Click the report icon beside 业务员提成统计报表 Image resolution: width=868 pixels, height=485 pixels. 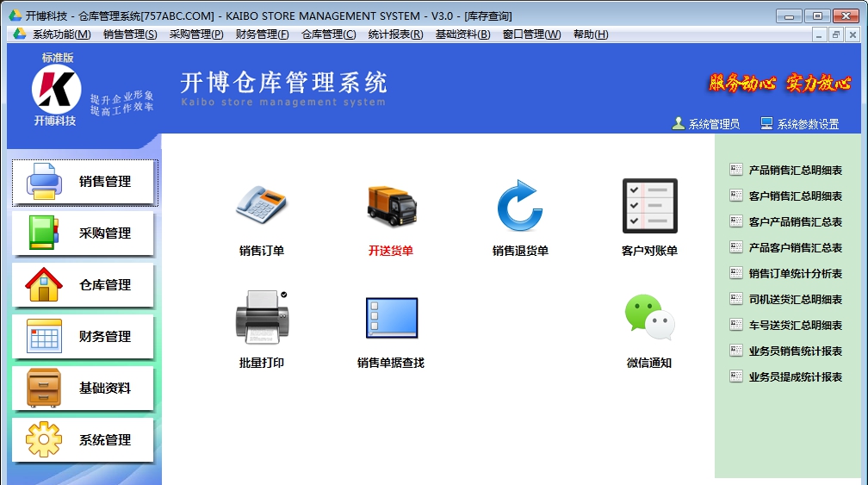[x=736, y=376]
